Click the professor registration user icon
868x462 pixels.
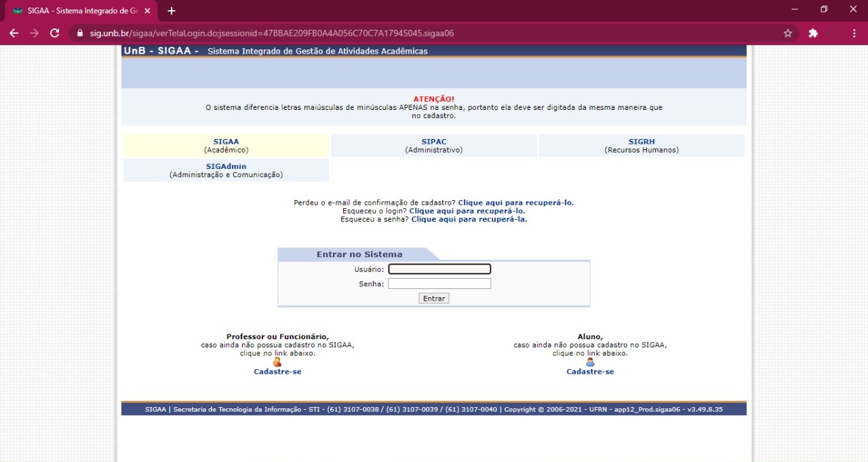coord(277,362)
